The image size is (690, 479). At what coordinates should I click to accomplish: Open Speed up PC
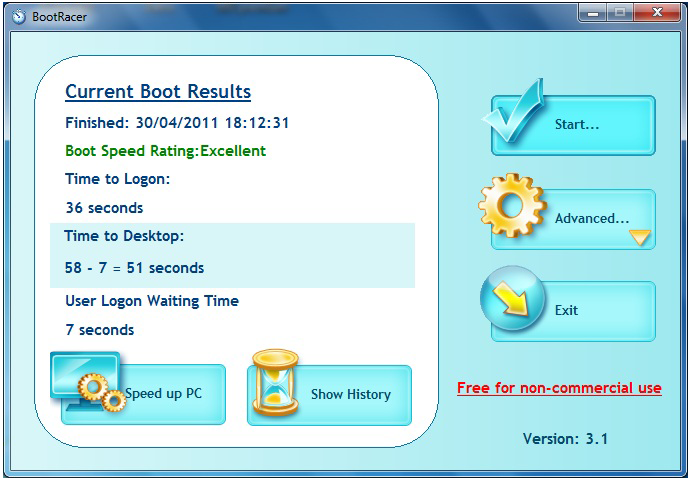pos(143,394)
